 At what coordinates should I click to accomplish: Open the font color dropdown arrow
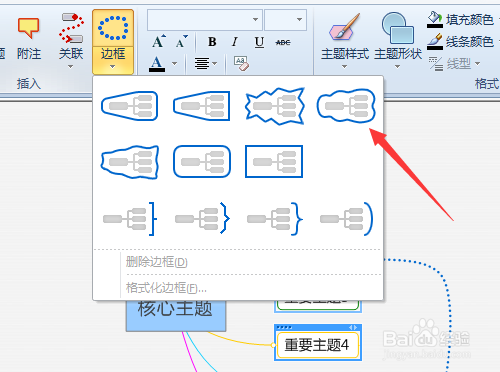pos(174,63)
